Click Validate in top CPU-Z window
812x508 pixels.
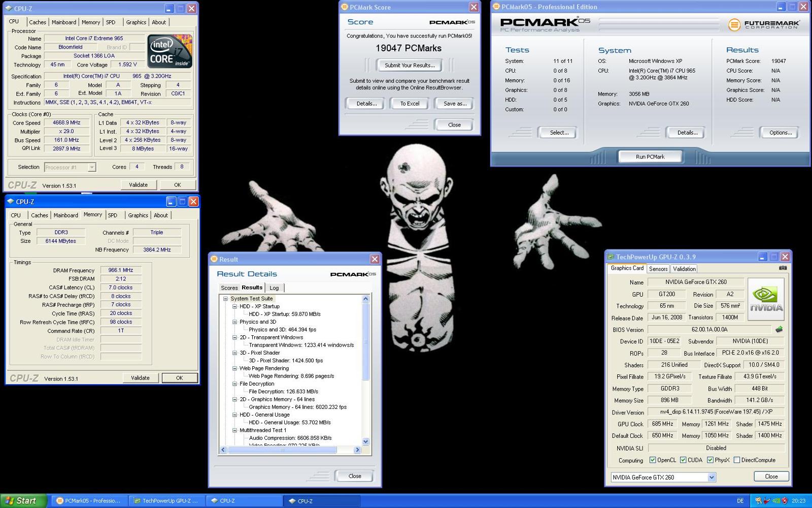pos(138,185)
